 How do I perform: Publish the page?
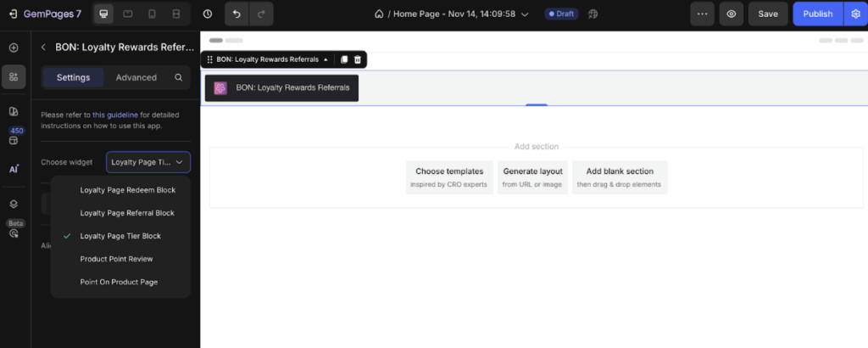(x=817, y=14)
